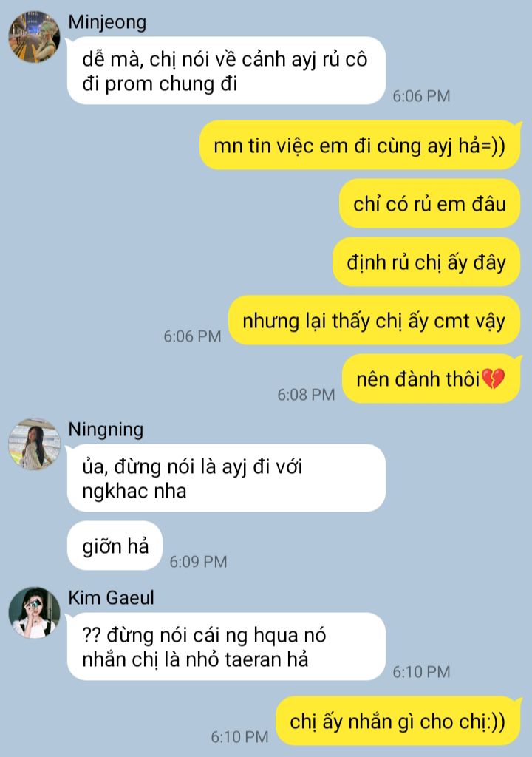Viewport: 532px width, 757px height.
Task: Tap the 6:09 PM timestamp
Action: (x=198, y=562)
